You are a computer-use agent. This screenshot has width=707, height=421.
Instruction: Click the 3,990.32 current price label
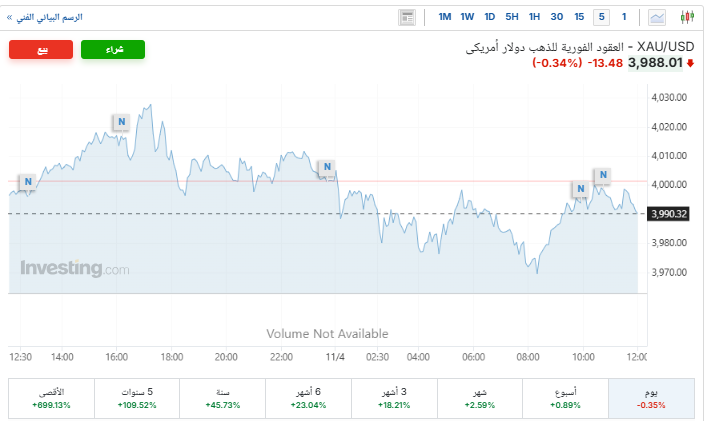[669, 213]
